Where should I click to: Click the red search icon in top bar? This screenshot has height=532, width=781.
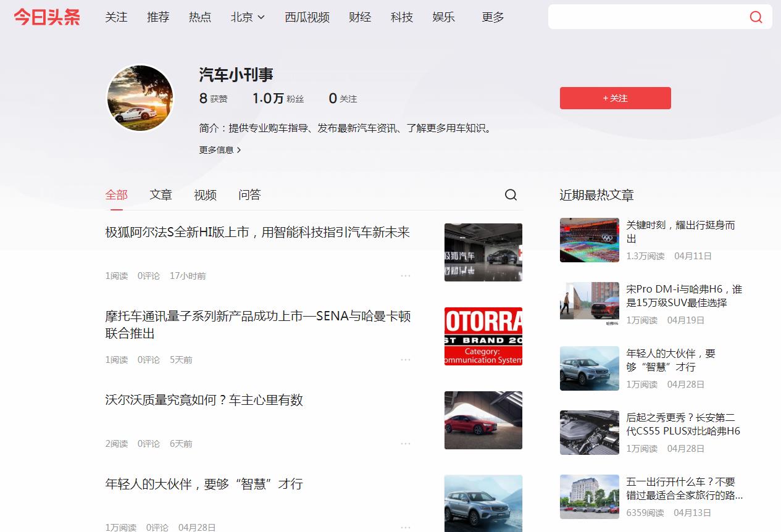[x=756, y=17]
